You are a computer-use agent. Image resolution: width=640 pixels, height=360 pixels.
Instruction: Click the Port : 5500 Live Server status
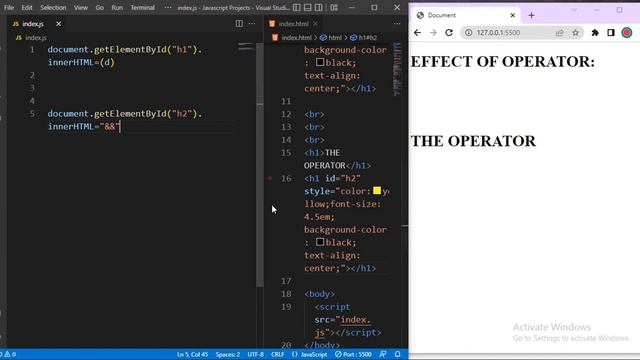pos(353,354)
